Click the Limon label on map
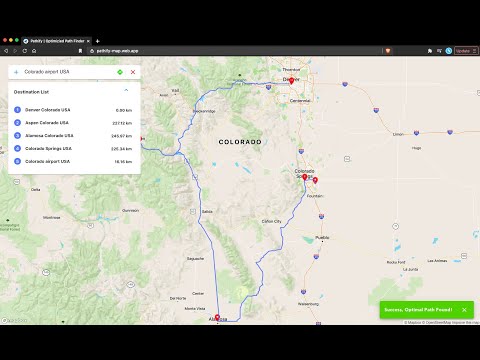 tap(398, 134)
